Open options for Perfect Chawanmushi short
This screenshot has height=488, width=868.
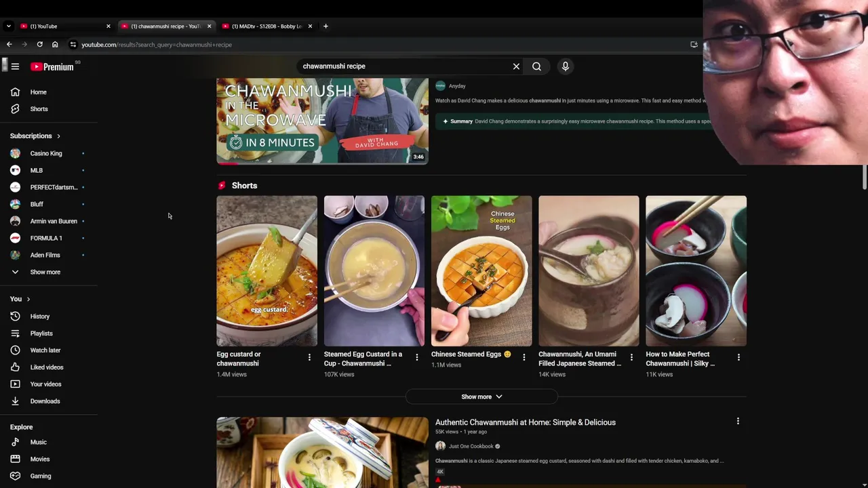pyautogui.click(x=738, y=357)
